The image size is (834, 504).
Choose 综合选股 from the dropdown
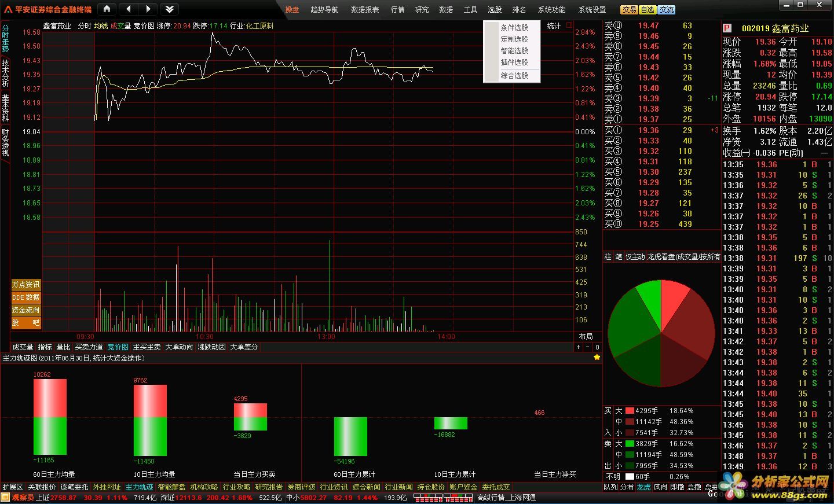(514, 75)
